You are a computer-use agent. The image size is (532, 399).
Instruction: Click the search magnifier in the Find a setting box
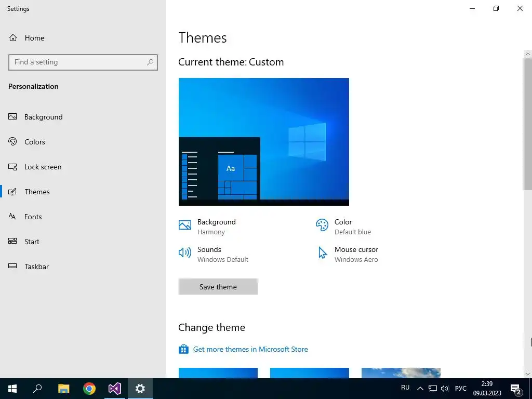click(x=150, y=62)
